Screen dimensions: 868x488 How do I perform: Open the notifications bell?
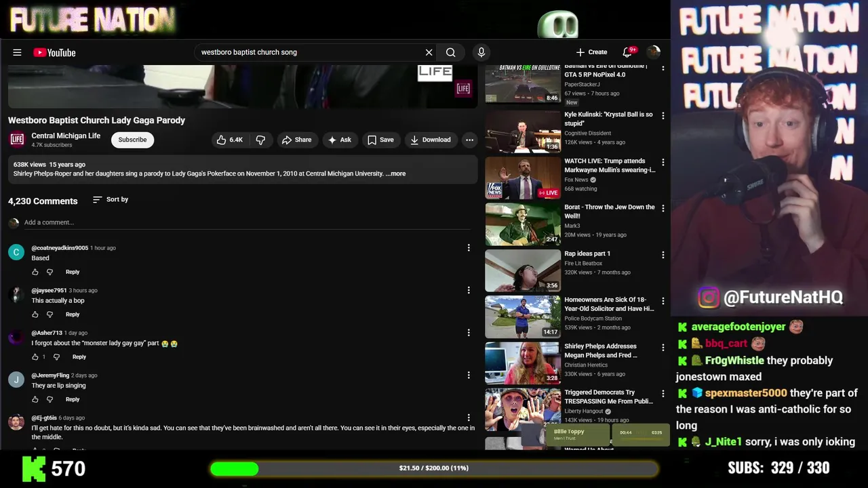click(x=628, y=52)
